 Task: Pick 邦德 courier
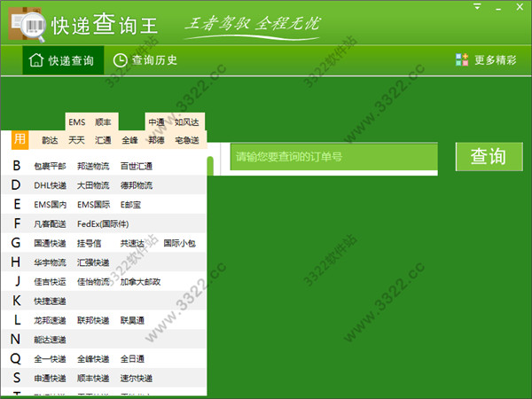(x=156, y=140)
